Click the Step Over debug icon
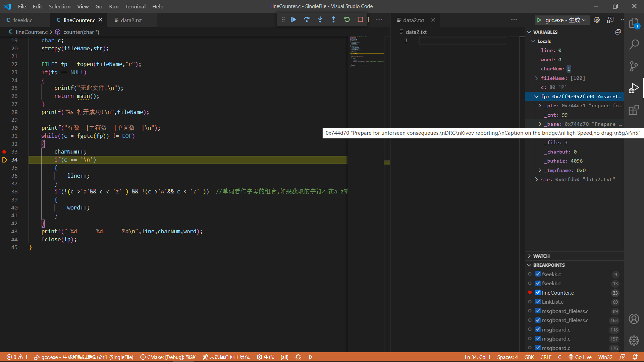Screen dimensions: 644x362 click(307, 20)
